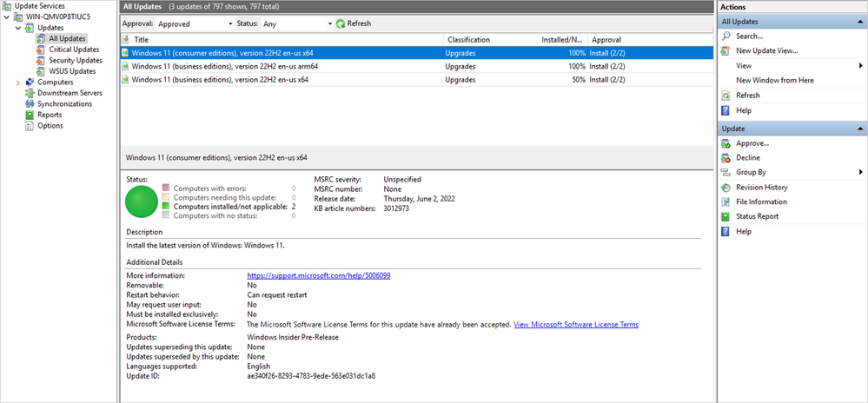
Task: Sort by Approval column header
Action: [651, 40]
